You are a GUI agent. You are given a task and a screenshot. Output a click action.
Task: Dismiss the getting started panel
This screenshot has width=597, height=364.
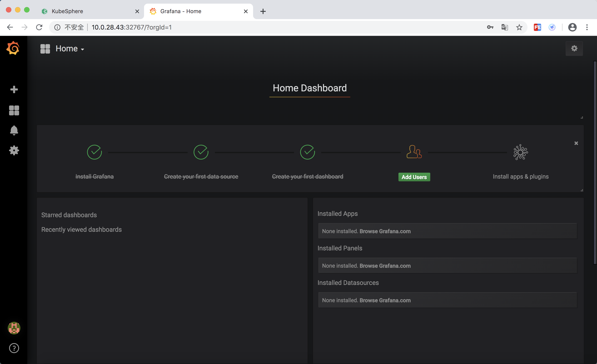coord(576,143)
